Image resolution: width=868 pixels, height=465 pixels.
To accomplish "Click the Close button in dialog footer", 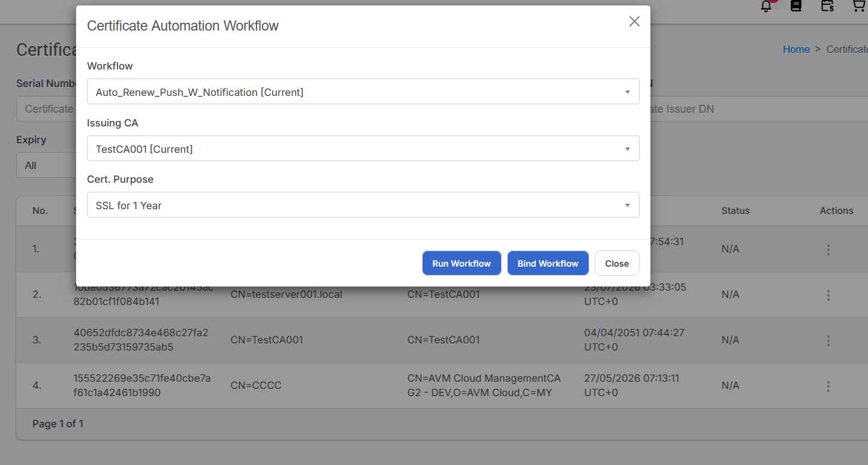I will click(x=617, y=263).
